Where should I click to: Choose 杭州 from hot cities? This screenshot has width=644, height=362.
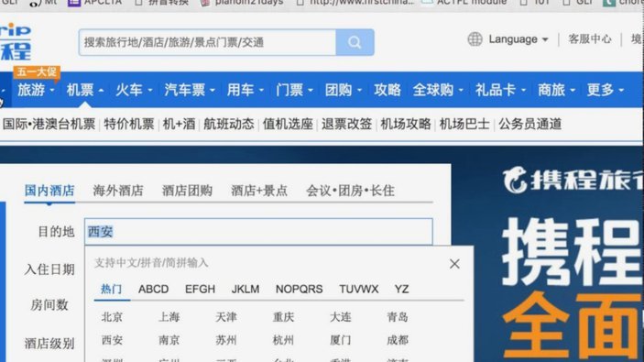[283, 340]
